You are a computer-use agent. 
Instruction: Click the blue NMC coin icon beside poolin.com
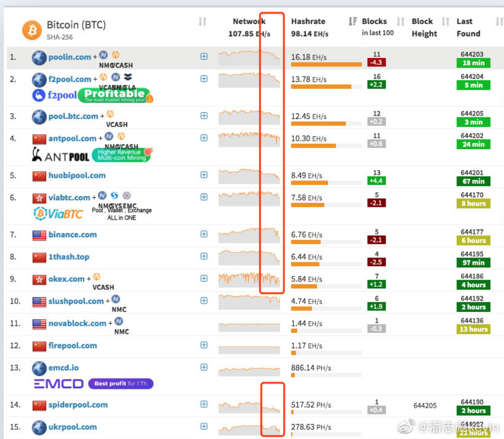pos(103,55)
